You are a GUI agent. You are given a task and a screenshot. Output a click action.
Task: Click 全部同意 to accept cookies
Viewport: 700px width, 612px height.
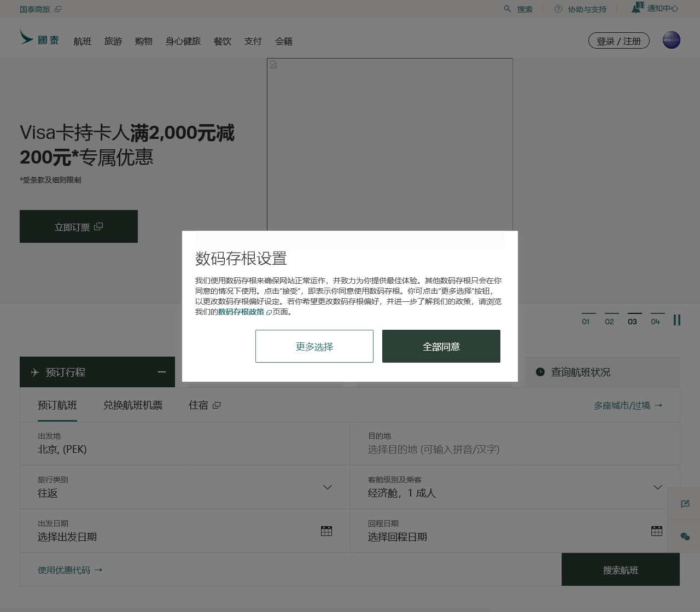click(x=441, y=346)
